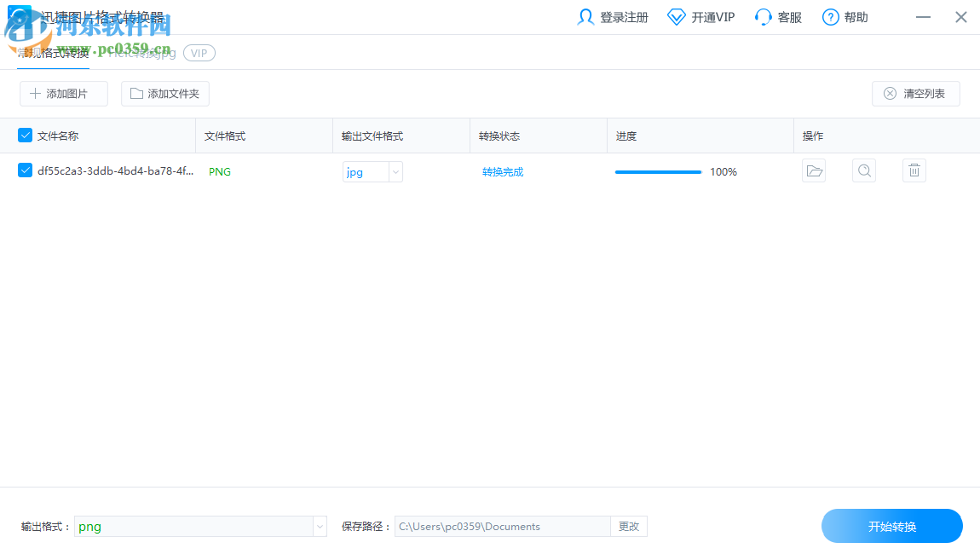The image size is (980, 554).
Task: Click the 客服 headset icon
Action: pyautogui.click(x=761, y=16)
